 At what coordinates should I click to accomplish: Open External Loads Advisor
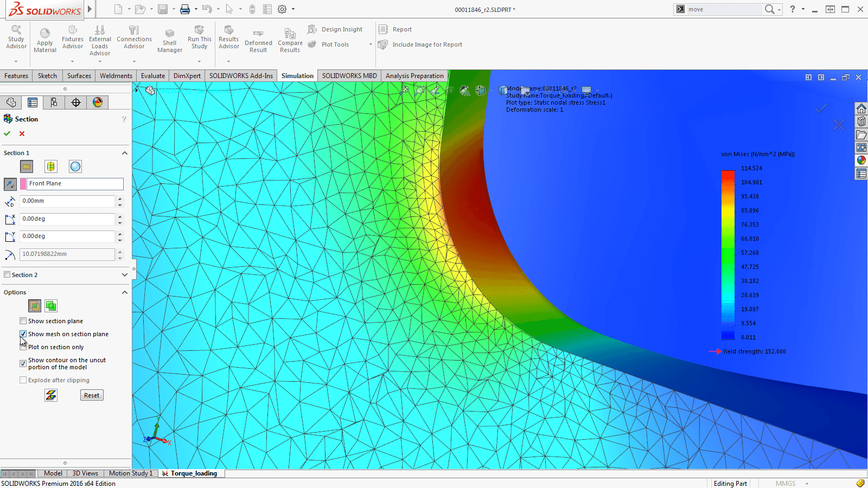coord(100,40)
